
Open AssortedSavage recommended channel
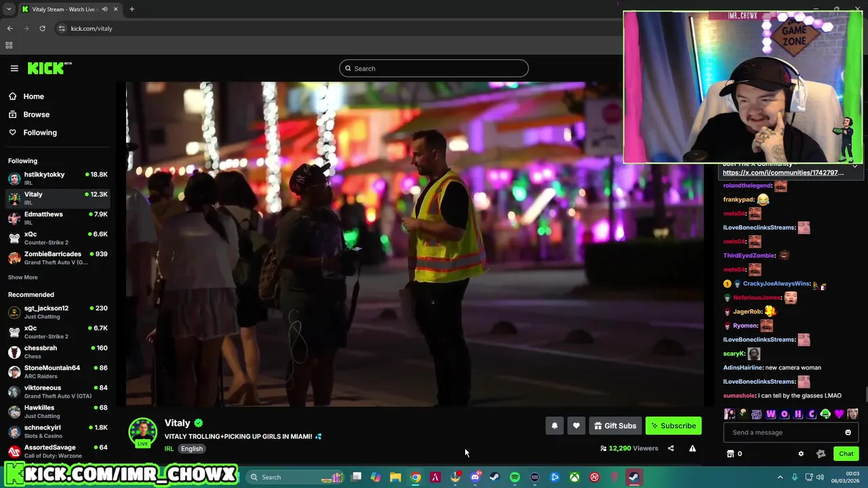click(58, 451)
